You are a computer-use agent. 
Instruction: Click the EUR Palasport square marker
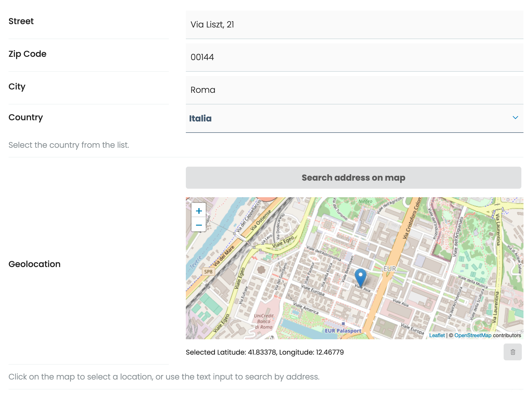coord(344,324)
